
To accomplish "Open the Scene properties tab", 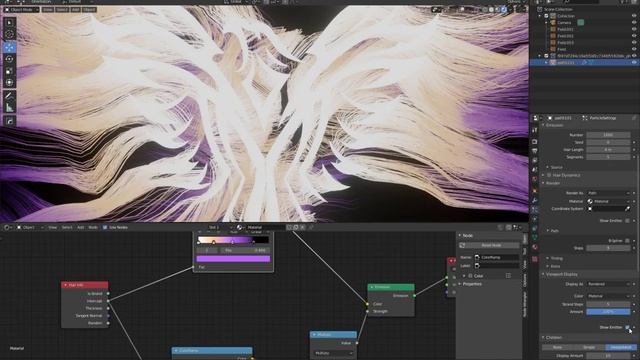I will 535,170.
